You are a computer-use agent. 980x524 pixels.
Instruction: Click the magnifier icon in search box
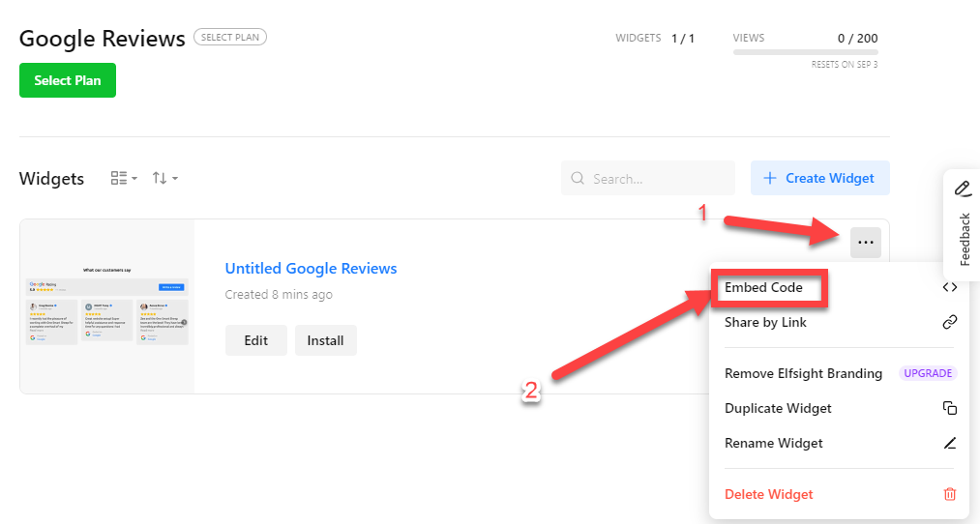(x=578, y=179)
